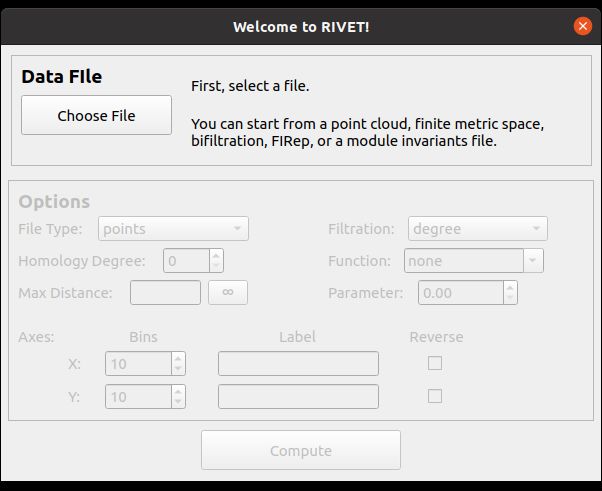
Task: Click the Parameter 0.00 value field
Action: click(461, 293)
